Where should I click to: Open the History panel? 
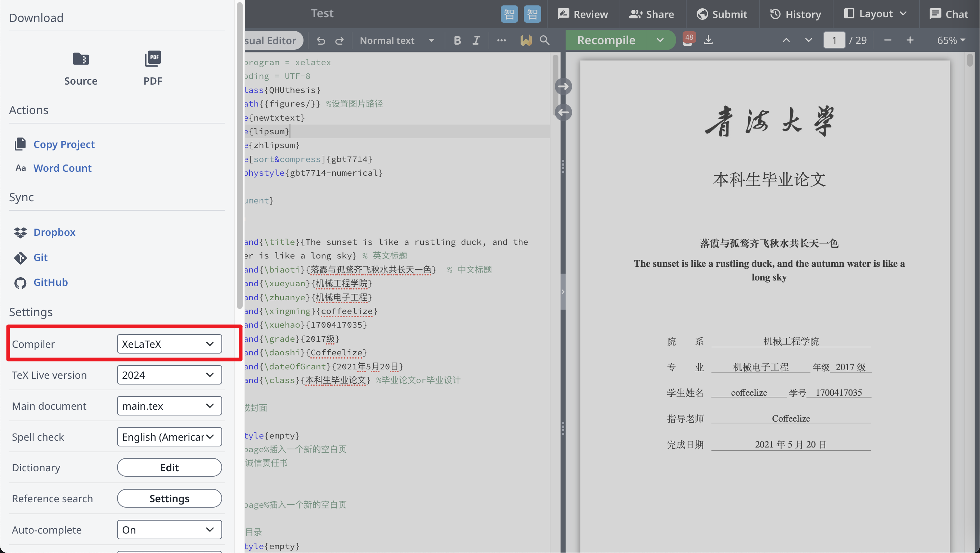click(796, 14)
